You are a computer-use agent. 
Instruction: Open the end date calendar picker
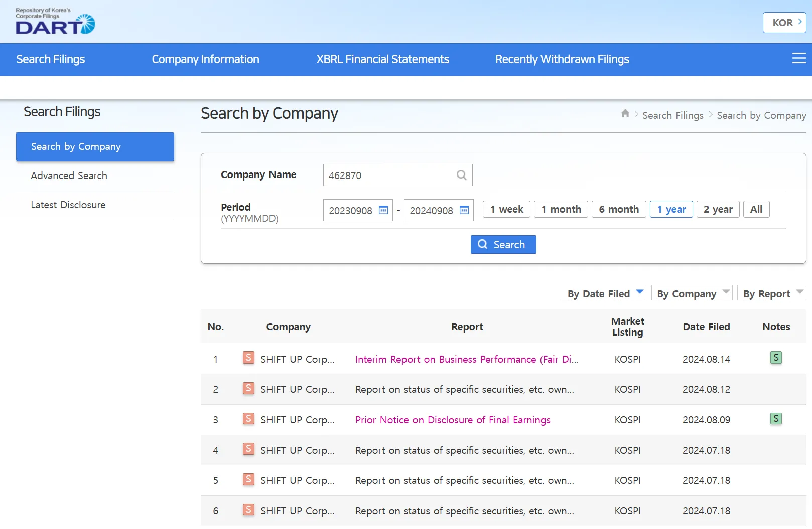click(464, 210)
